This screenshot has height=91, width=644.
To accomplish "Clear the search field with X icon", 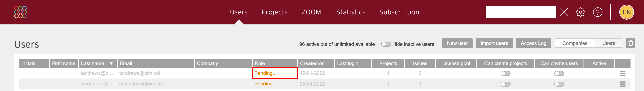I will pos(563,12).
